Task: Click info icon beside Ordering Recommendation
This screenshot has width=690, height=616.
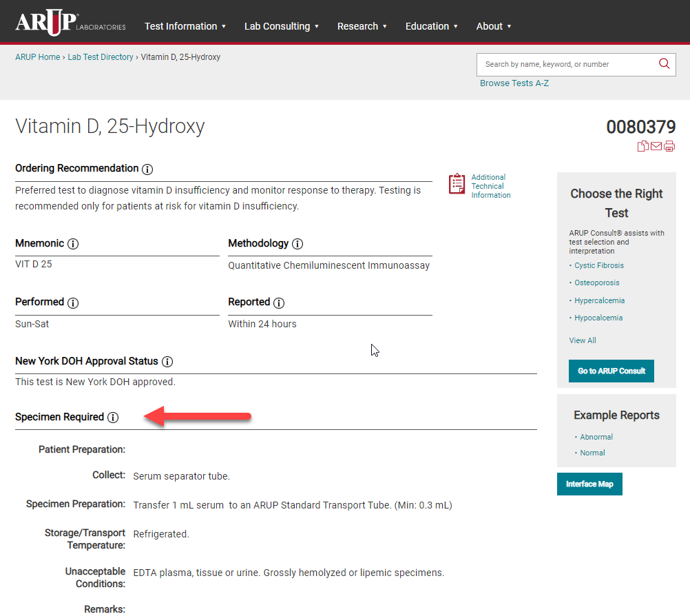Action: 147,169
